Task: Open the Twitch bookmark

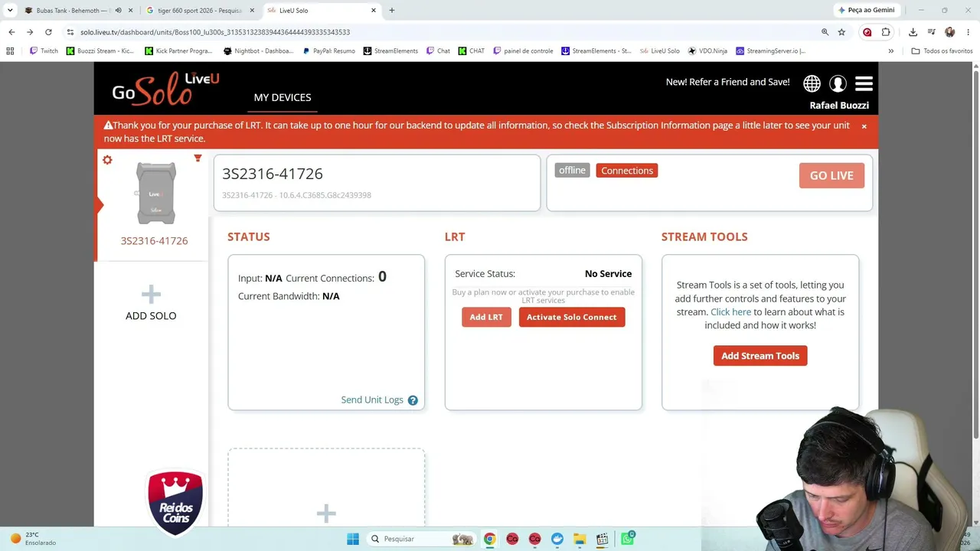Action: 44,51
